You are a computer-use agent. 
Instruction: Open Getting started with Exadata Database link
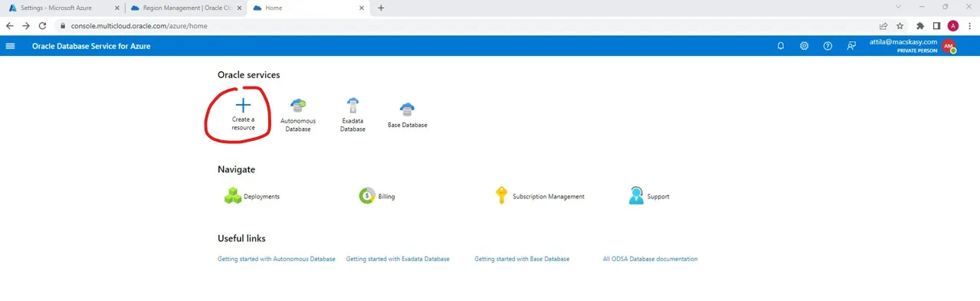(x=398, y=259)
